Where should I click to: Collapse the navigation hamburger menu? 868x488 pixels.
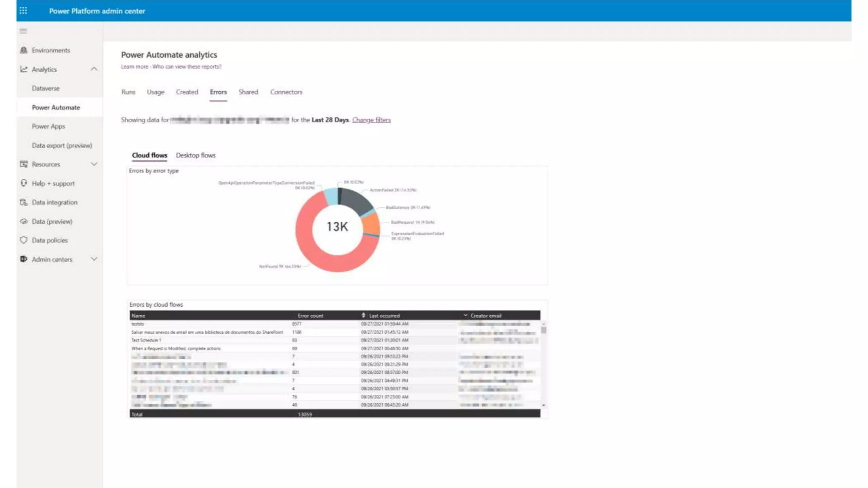(23, 31)
